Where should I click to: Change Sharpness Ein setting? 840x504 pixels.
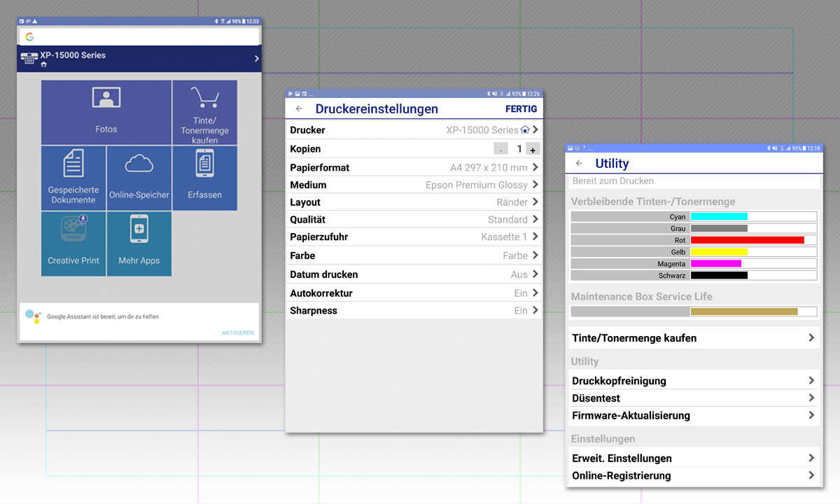click(x=414, y=310)
